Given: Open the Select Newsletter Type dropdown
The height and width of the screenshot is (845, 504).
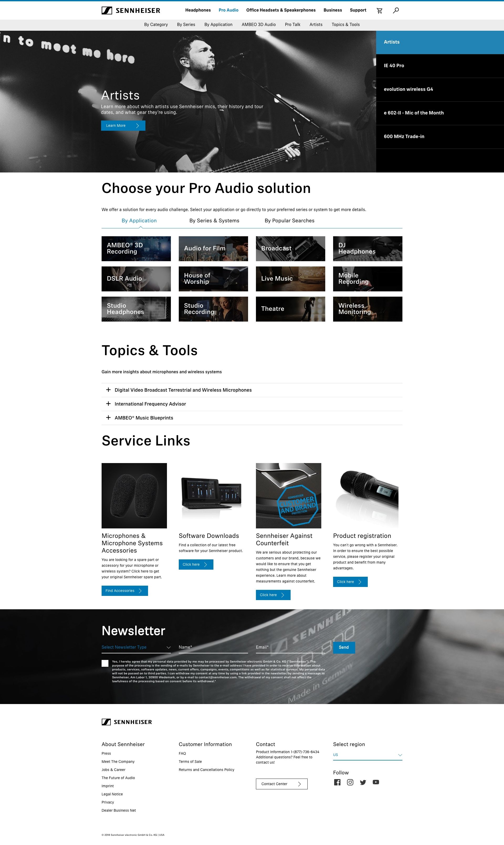Looking at the screenshot, I should (x=135, y=647).
